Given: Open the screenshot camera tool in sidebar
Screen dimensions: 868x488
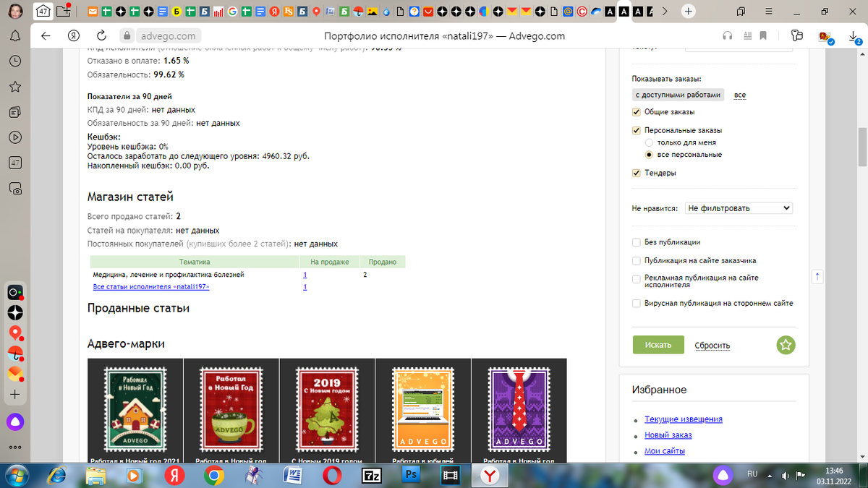Looking at the screenshot, I should point(15,188).
